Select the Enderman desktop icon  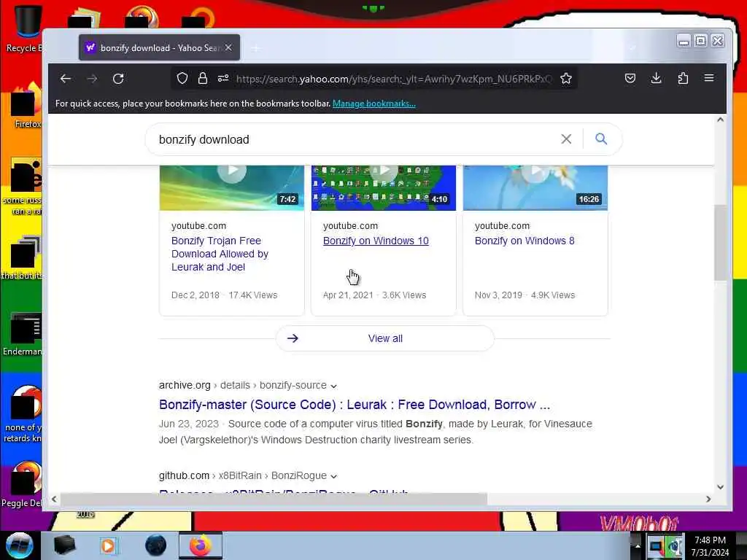click(23, 334)
